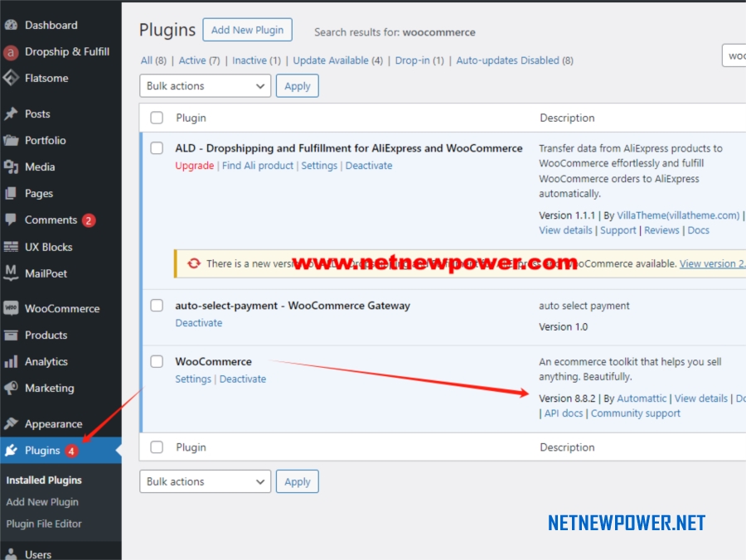Image resolution: width=746 pixels, height=560 pixels.
Task: Click the Pages icon in sidebar
Action: pyautogui.click(x=11, y=194)
